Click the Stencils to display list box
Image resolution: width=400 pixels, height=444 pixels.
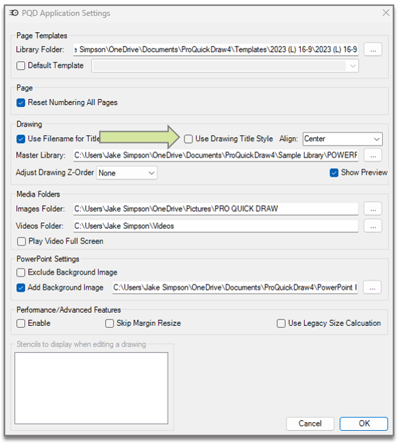pos(91,388)
